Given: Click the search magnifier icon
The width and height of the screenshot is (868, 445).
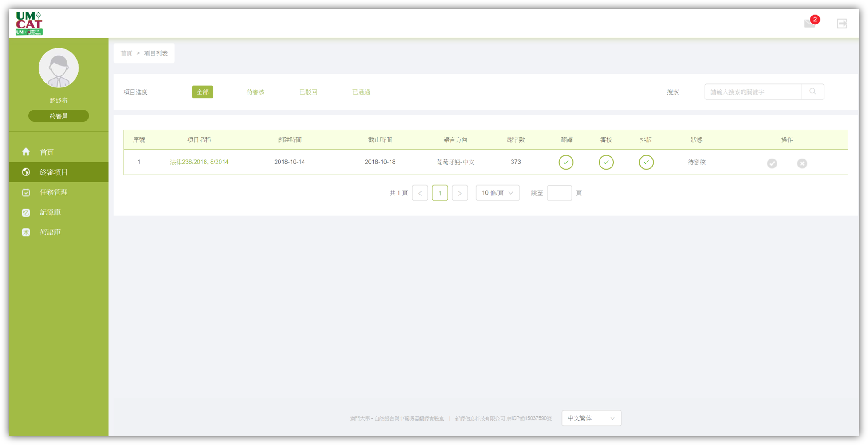Looking at the screenshot, I should [x=813, y=91].
